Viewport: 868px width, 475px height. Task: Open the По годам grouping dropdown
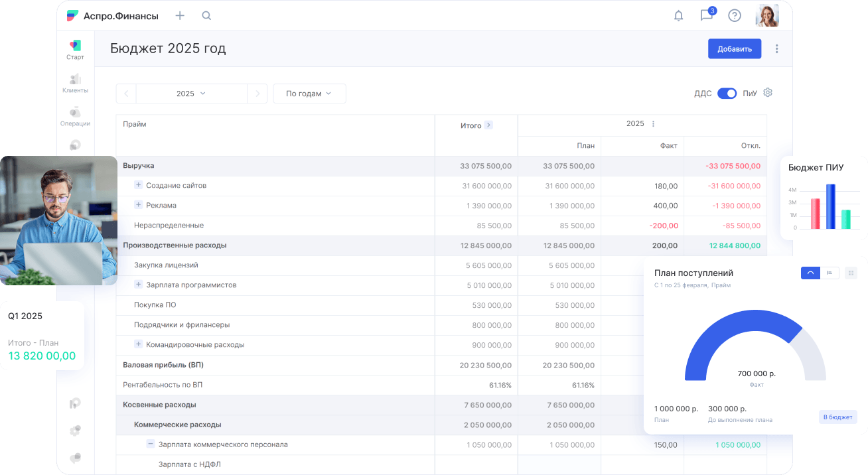click(309, 94)
